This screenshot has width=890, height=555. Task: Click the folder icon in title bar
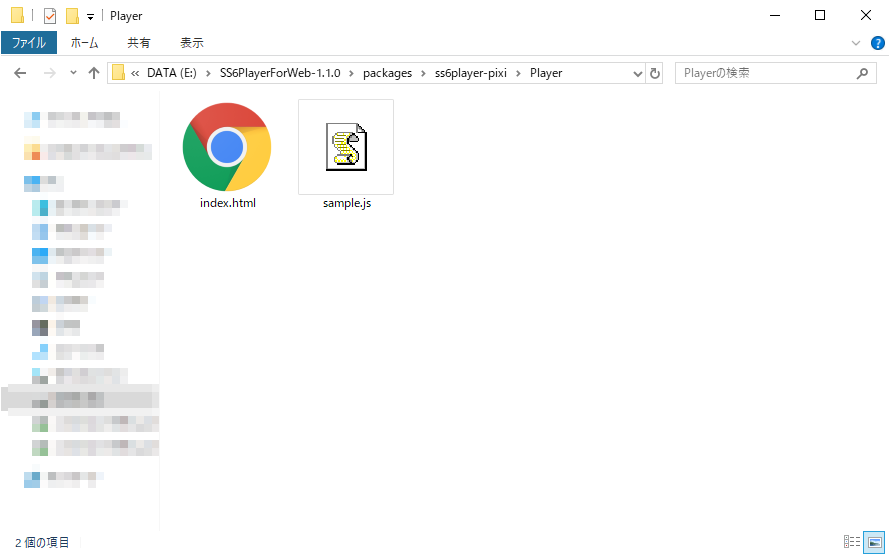click(18, 15)
